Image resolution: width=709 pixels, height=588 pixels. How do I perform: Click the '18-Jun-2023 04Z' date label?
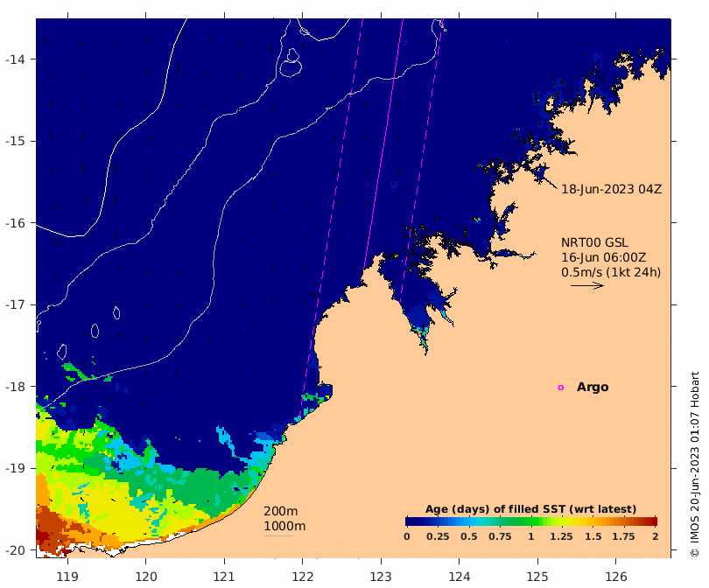611,189
